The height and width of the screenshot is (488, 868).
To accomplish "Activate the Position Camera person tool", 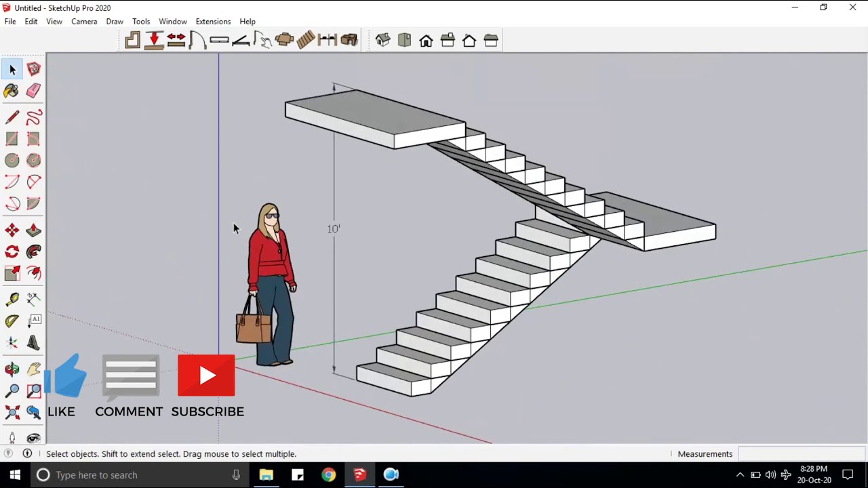I will (x=12, y=438).
